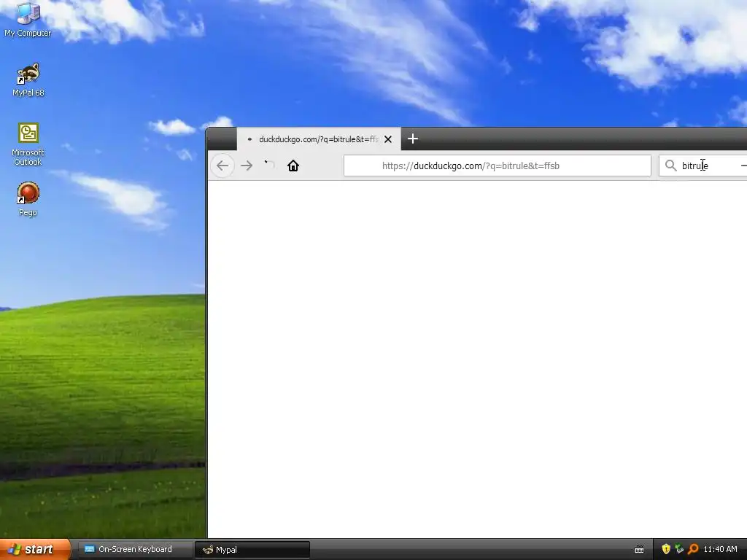Open the Windows Start menu

pos(35,550)
